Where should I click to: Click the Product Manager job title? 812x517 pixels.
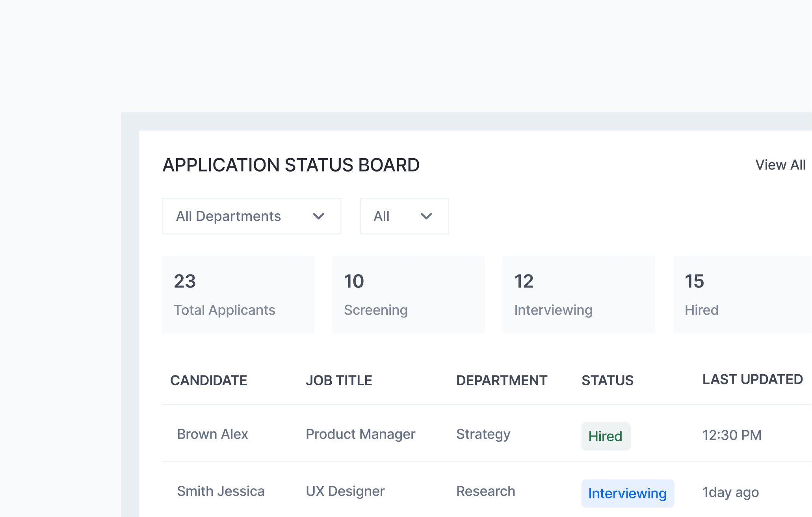pyautogui.click(x=360, y=434)
